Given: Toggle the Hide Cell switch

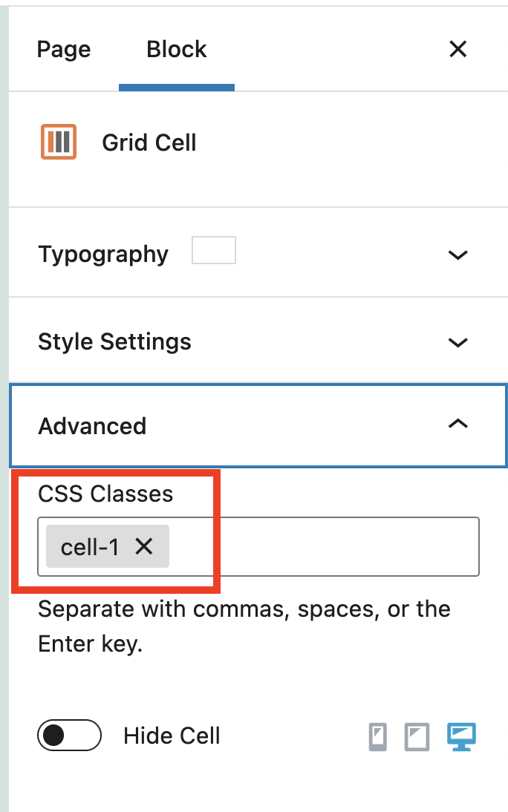Looking at the screenshot, I should [x=70, y=736].
